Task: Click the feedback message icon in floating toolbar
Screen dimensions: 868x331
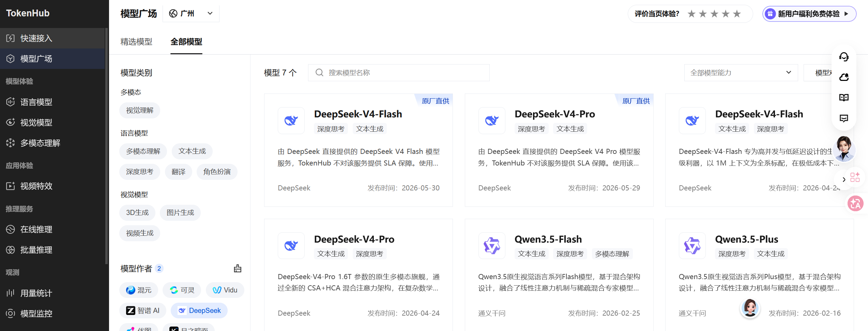Action: point(844,118)
